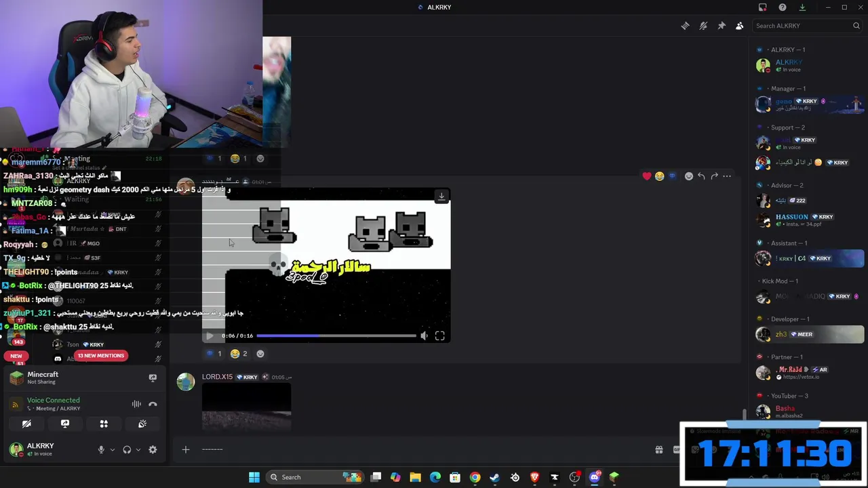Open the gift icon in chat box
The image size is (868, 488).
[x=658, y=449]
